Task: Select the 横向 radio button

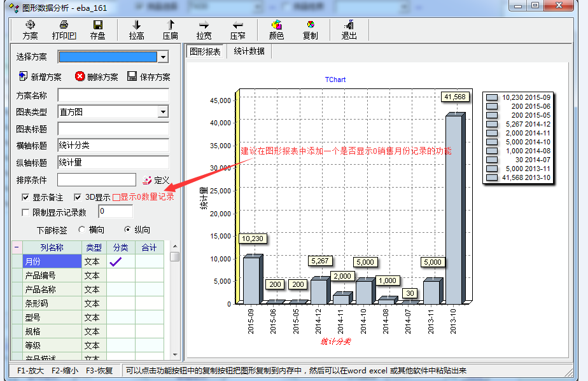Action: point(81,230)
